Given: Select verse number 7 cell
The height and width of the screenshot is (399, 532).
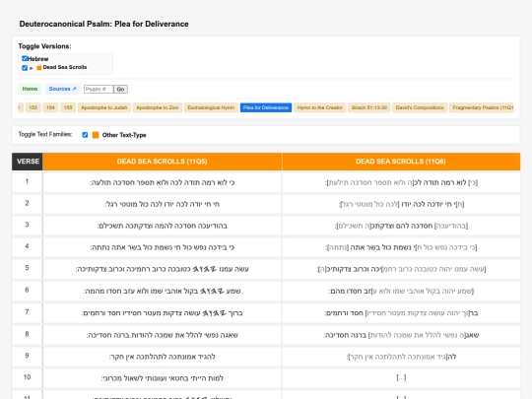Looking at the screenshot, I should click(x=28, y=312).
